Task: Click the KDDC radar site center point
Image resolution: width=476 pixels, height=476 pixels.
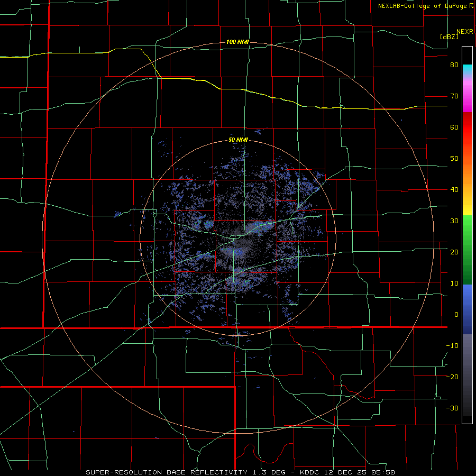Action: click(238, 237)
